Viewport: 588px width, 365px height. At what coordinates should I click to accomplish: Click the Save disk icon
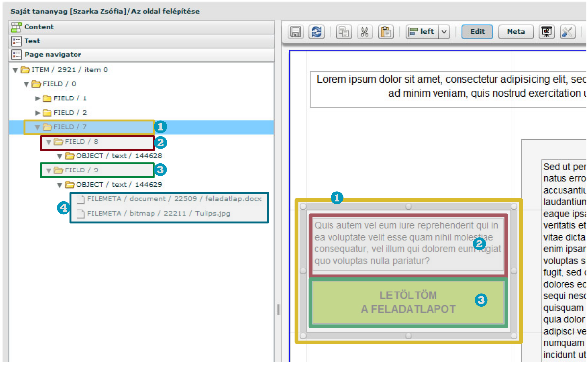(296, 32)
